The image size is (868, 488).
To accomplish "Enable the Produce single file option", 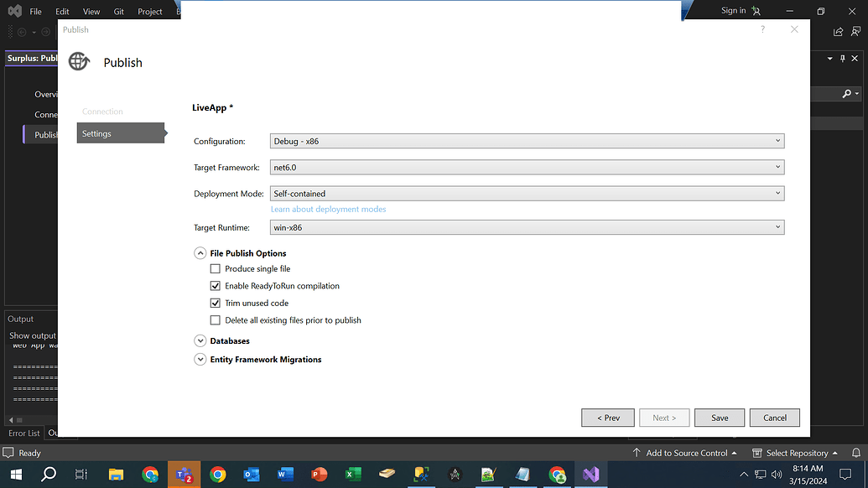I will (x=216, y=268).
